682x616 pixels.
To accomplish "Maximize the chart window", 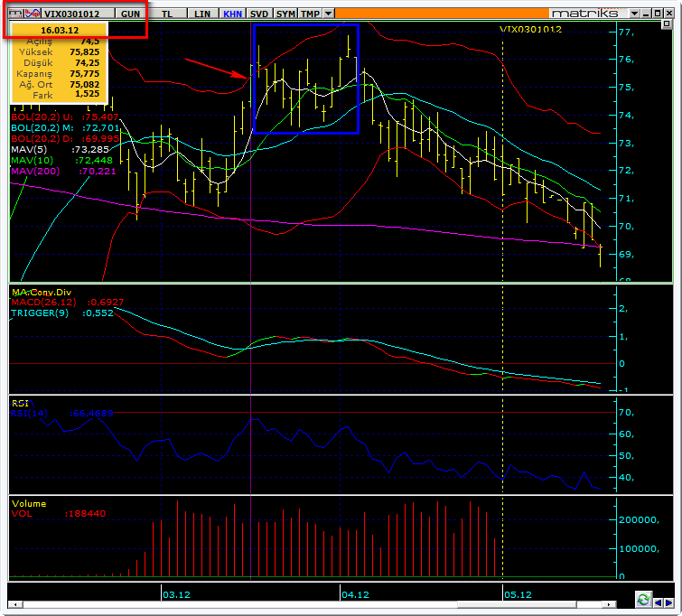I will (x=658, y=14).
